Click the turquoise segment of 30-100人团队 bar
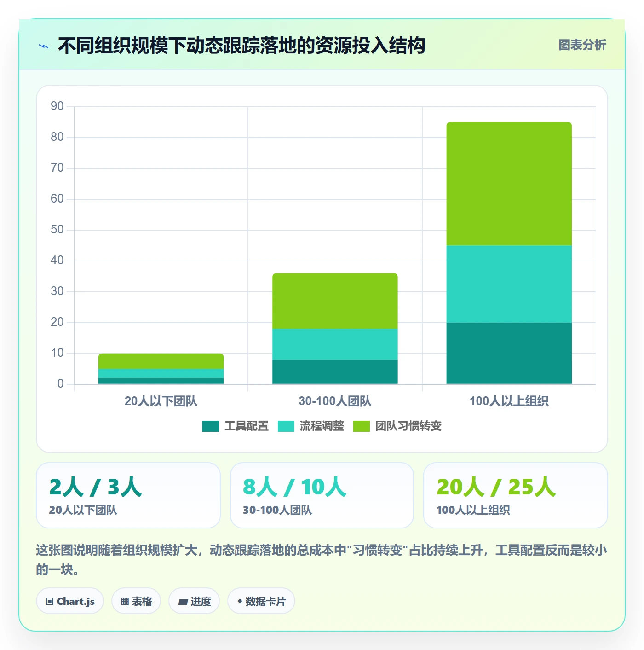Screen dimensions: 644x650 pyautogui.click(x=335, y=344)
